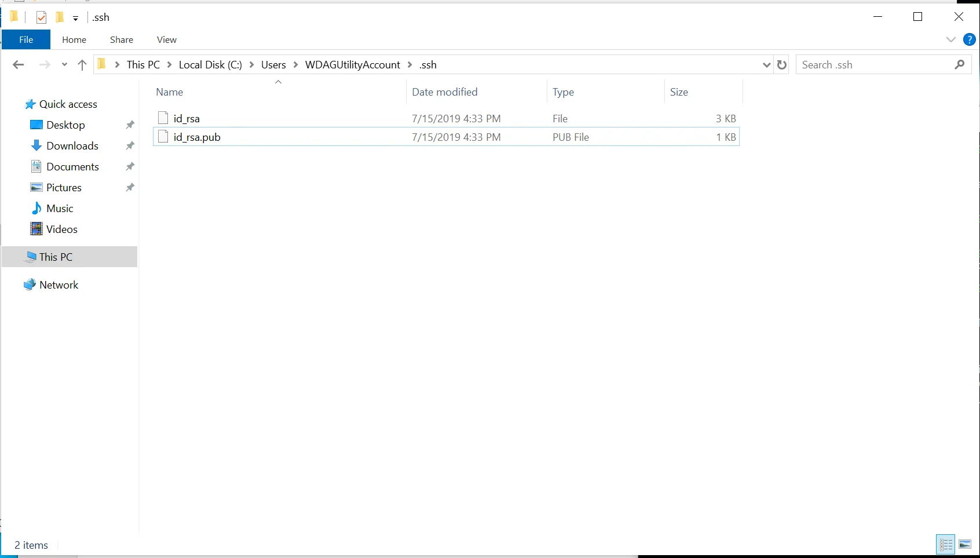980x558 pixels.
Task: Refresh the .ssh folder view
Action: [x=782, y=65]
